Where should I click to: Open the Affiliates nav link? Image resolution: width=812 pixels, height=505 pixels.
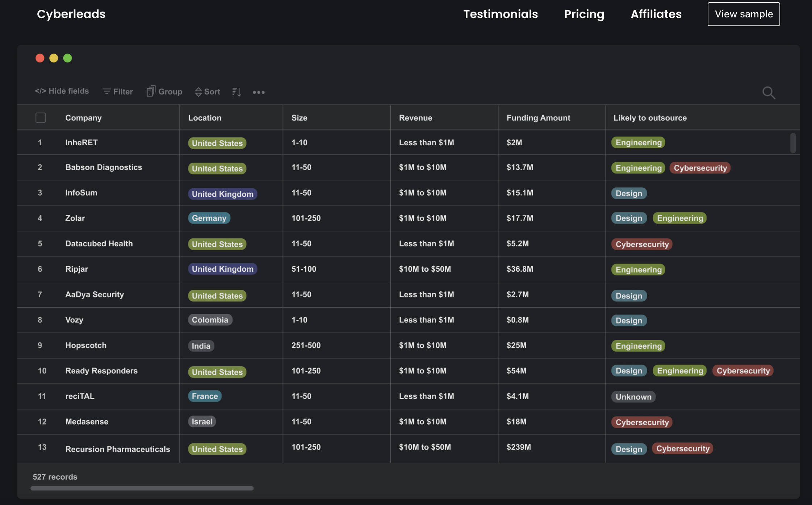point(656,14)
